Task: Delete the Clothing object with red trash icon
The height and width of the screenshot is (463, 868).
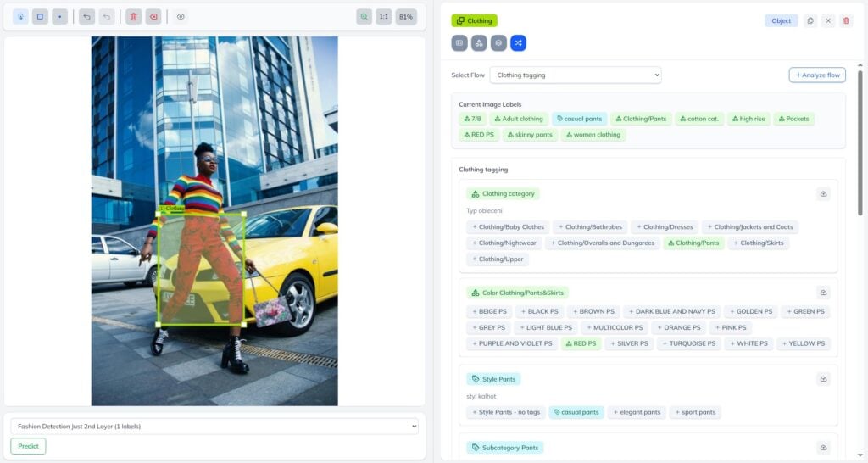Action: point(845,20)
